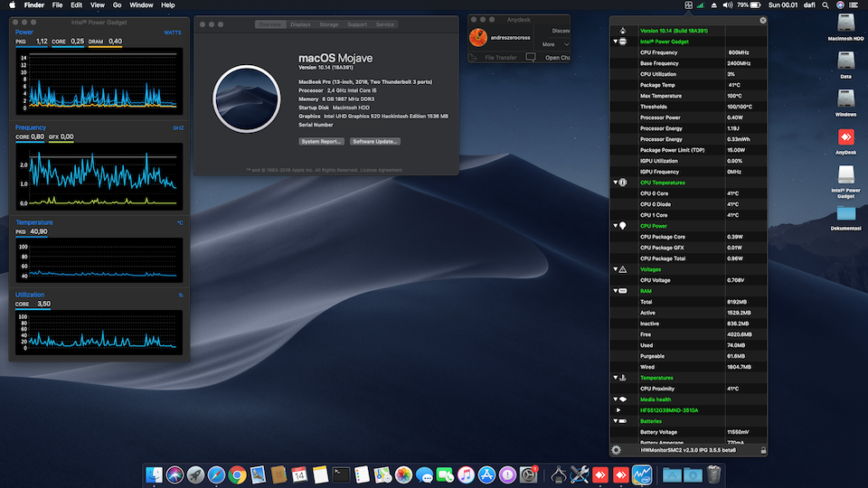Select Package Temp row in HWMonitor
The width and height of the screenshot is (868, 488).
pos(688,85)
